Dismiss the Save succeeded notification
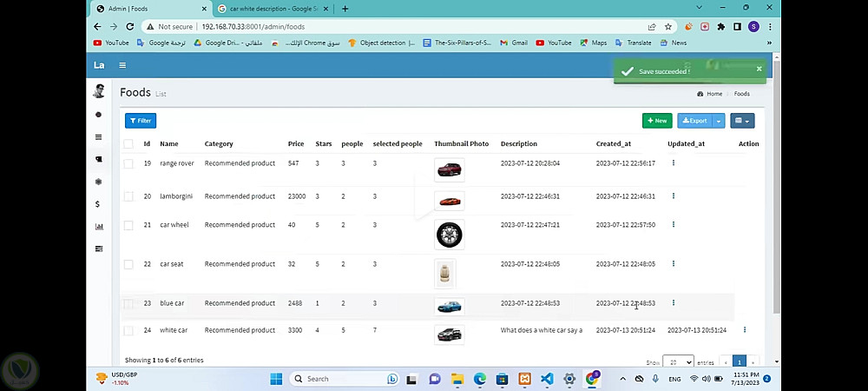Image resolution: width=868 pixels, height=391 pixels. [759, 69]
